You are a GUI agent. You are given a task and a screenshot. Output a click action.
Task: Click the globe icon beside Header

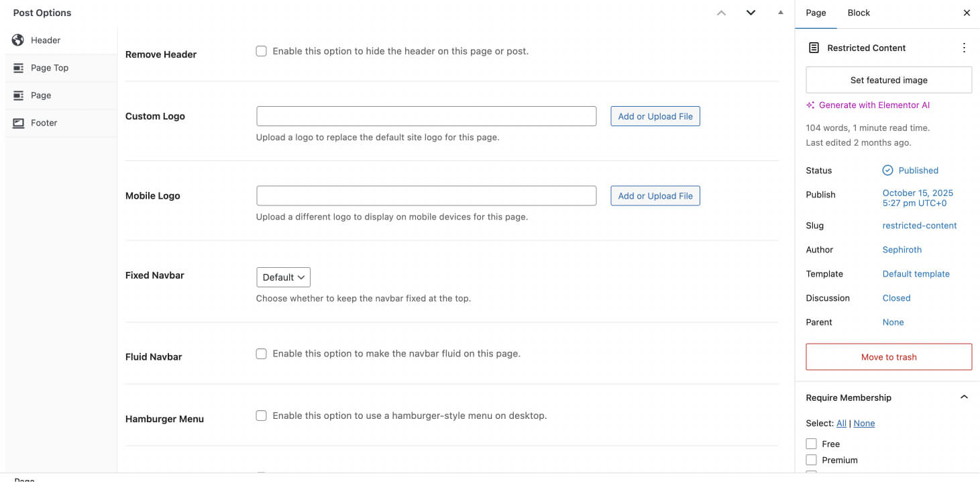pos(18,40)
